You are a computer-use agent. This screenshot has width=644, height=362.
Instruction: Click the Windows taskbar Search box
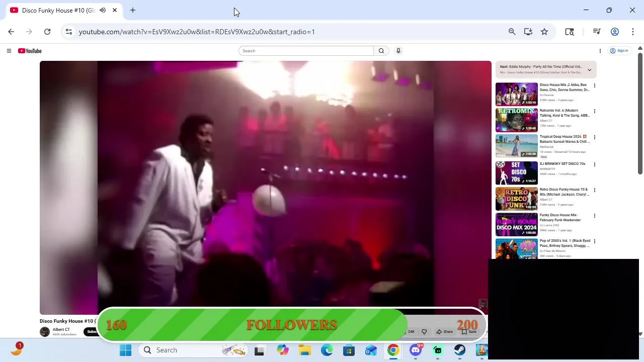193,350
